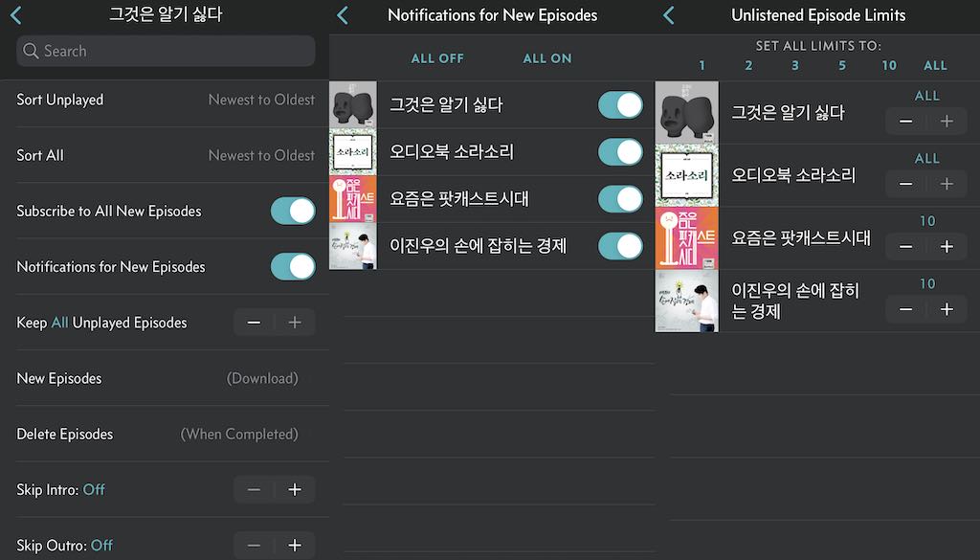Select ALL OFF for notifications

pos(437,58)
